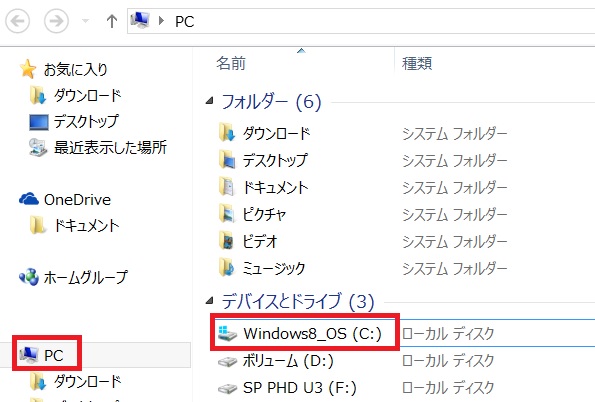Viewport: 595px width, 402px height.
Task: Open デスクトップ under お気に入り
Action: (x=86, y=122)
